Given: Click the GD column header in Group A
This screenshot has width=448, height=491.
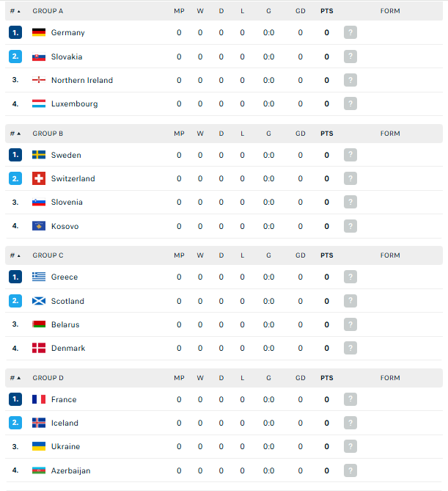Looking at the screenshot, I should coord(301,11).
